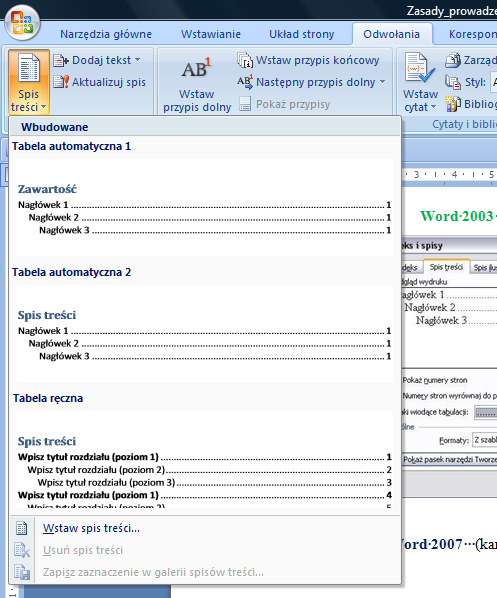
Task: Insert footnote with Wstaw przypis dolny
Action: point(197,83)
